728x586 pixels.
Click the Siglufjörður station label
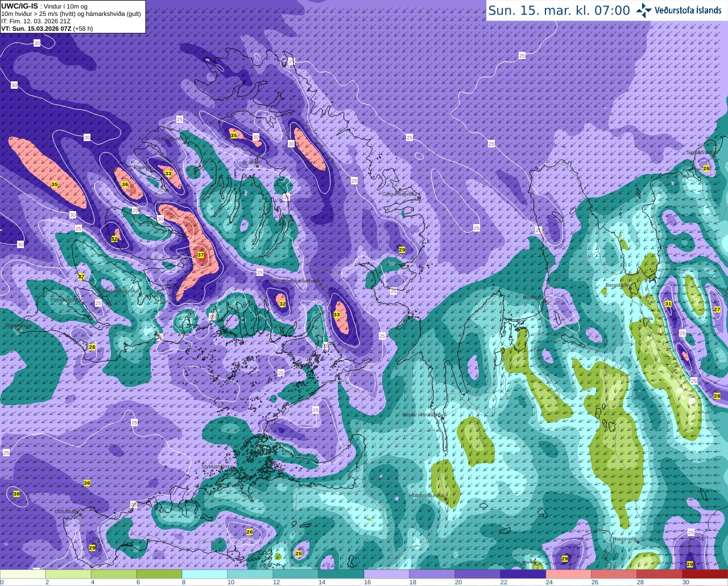(699, 152)
